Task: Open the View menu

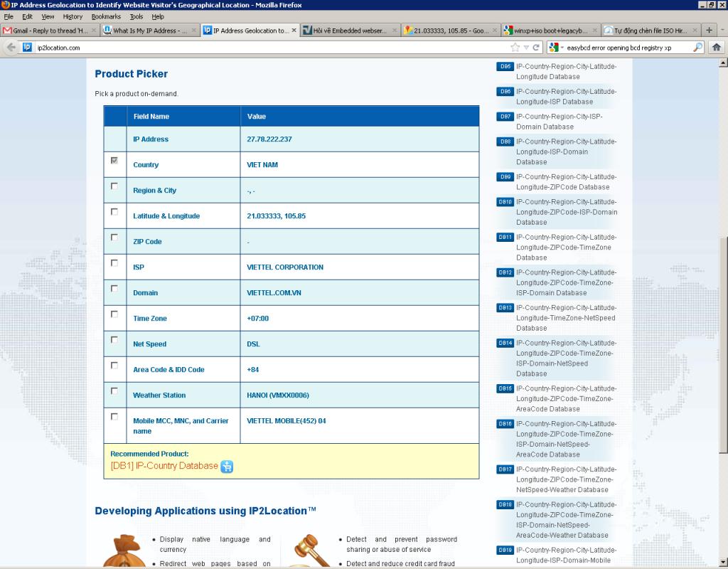Action: point(48,17)
